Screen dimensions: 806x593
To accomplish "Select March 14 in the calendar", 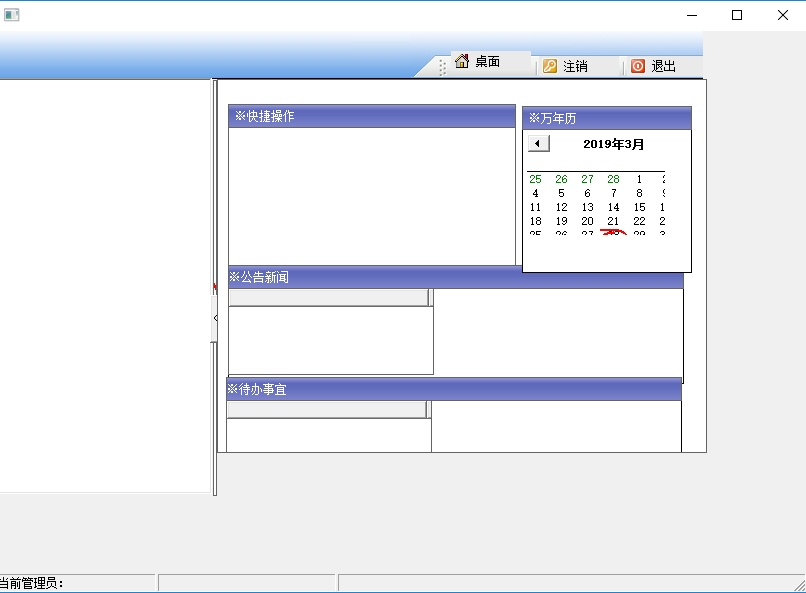I will (614, 207).
